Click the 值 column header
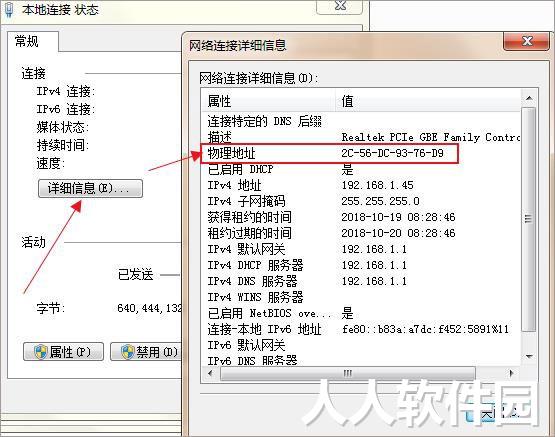The height and width of the screenshot is (437, 555). pyautogui.click(x=428, y=101)
